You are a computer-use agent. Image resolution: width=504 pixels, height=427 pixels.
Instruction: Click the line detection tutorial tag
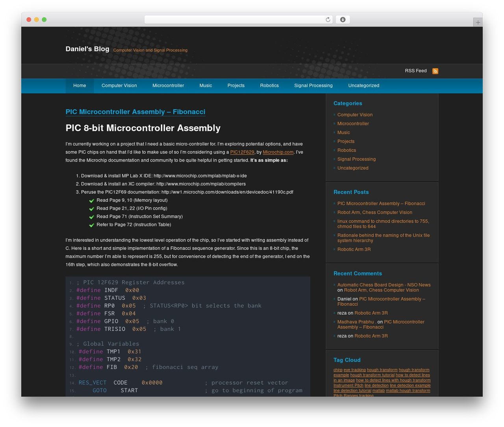(352, 390)
